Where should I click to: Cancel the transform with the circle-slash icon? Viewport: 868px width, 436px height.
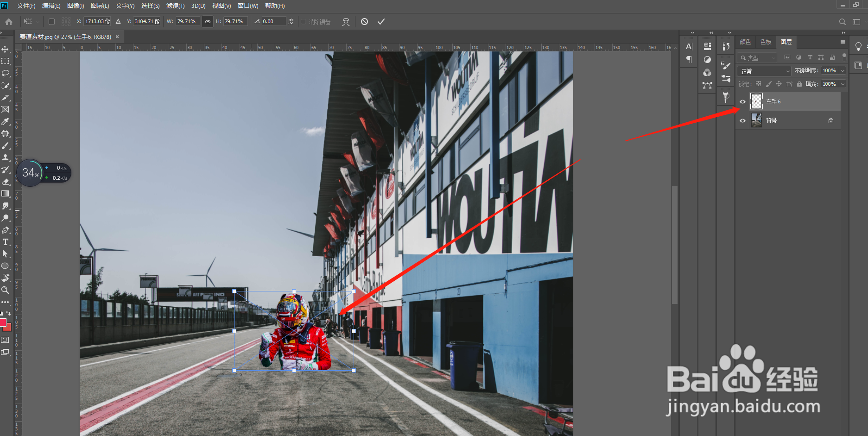tap(365, 21)
